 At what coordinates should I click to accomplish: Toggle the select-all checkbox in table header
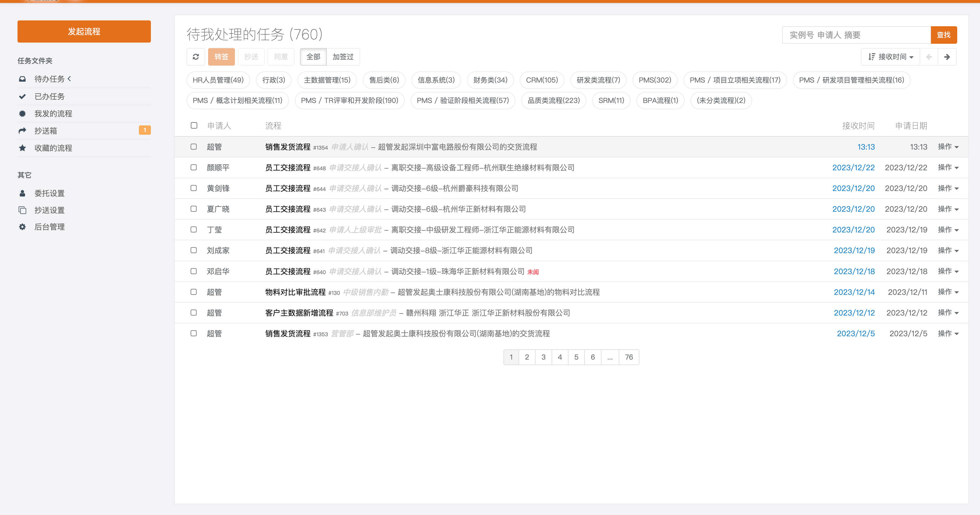click(194, 125)
